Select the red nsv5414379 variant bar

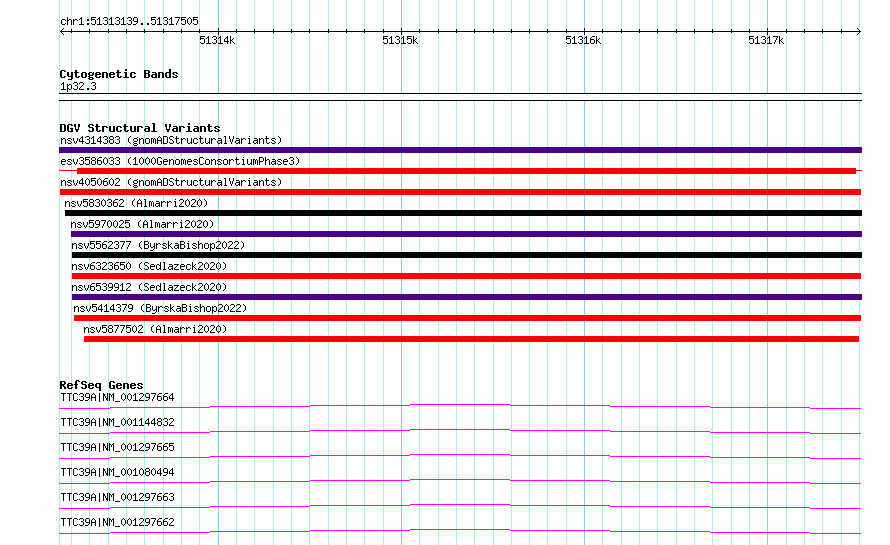pyautogui.click(x=467, y=318)
